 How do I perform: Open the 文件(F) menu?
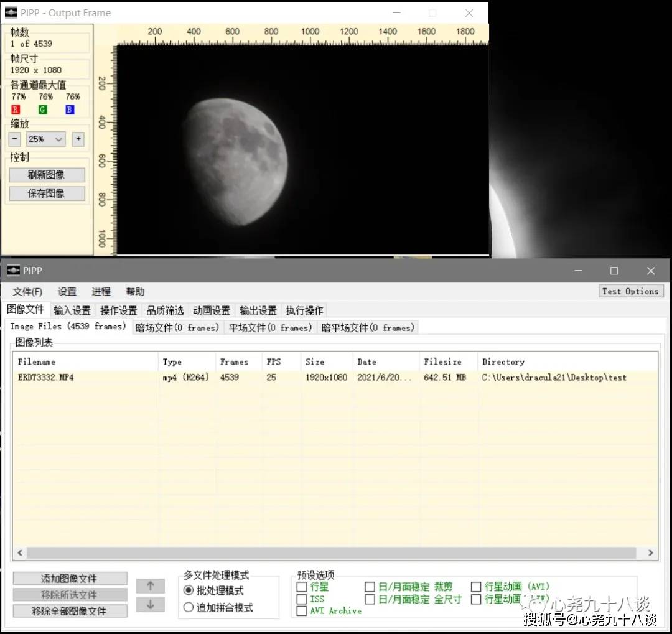tap(27, 292)
